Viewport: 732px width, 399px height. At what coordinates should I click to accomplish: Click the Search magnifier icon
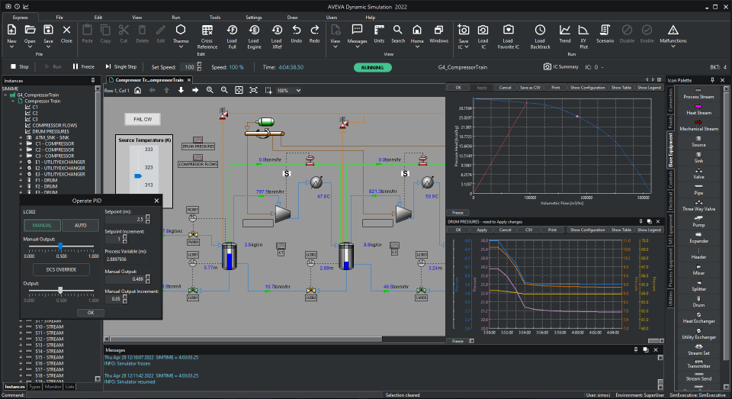click(398, 30)
